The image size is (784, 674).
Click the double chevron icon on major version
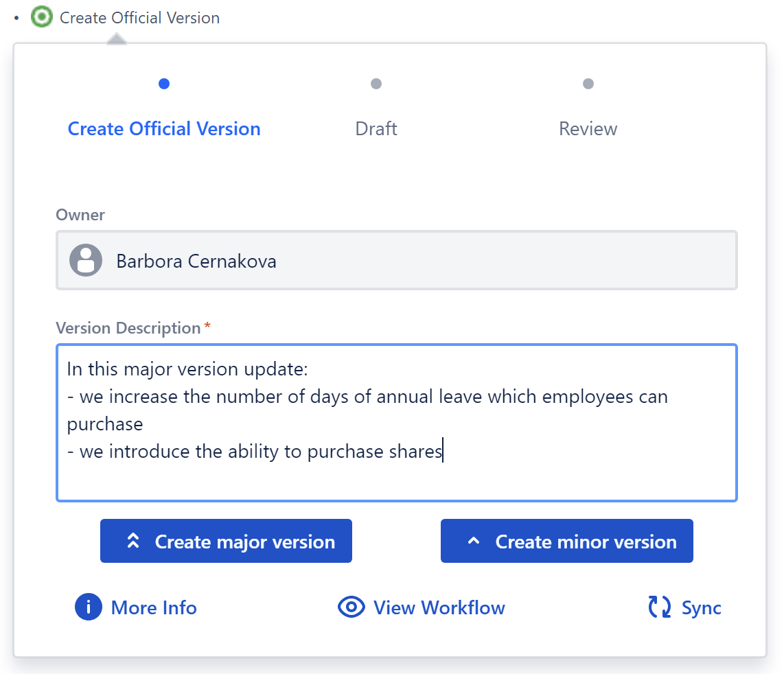pyautogui.click(x=134, y=541)
